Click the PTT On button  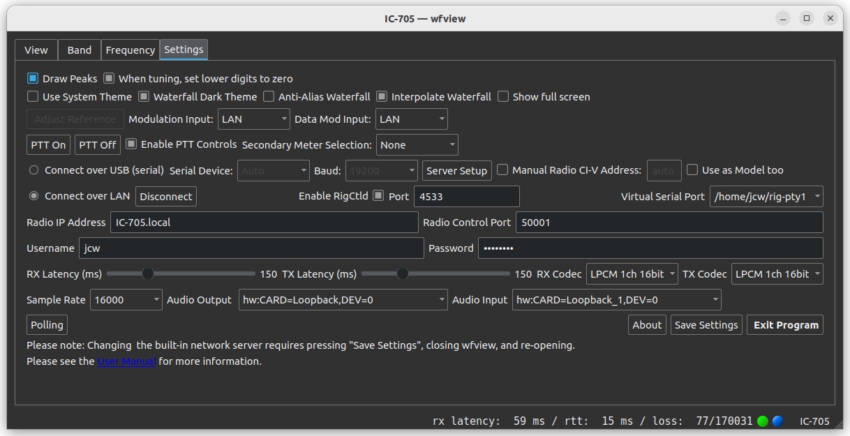pyautogui.click(x=48, y=145)
